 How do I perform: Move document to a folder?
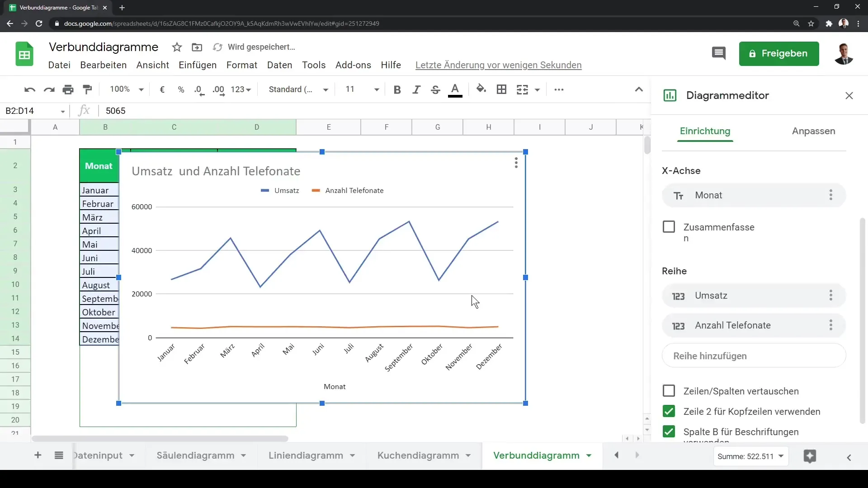click(x=197, y=47)
